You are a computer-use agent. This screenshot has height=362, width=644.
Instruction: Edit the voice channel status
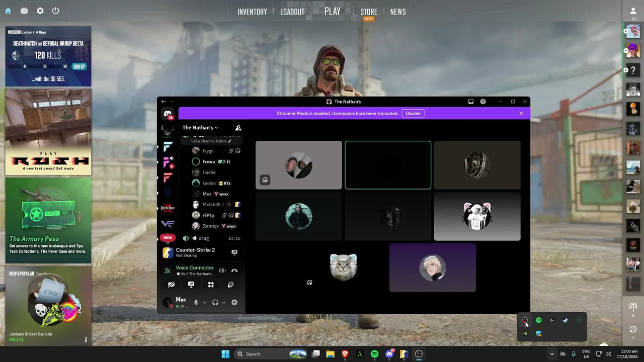click(x=211, y=141)
